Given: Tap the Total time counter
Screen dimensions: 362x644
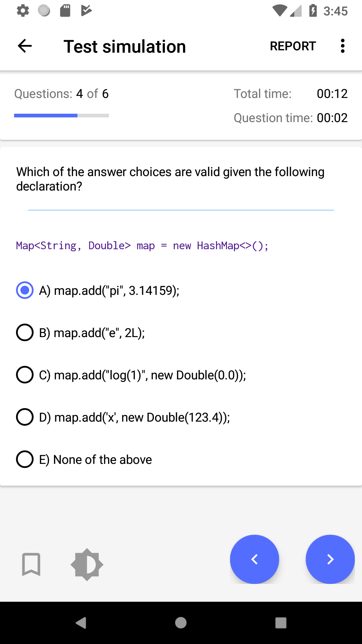Looking at the screenshot, I should point(332,94).
